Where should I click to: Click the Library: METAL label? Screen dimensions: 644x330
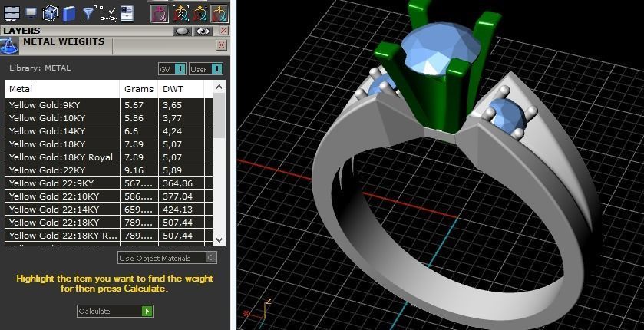[x=40, y=68]
